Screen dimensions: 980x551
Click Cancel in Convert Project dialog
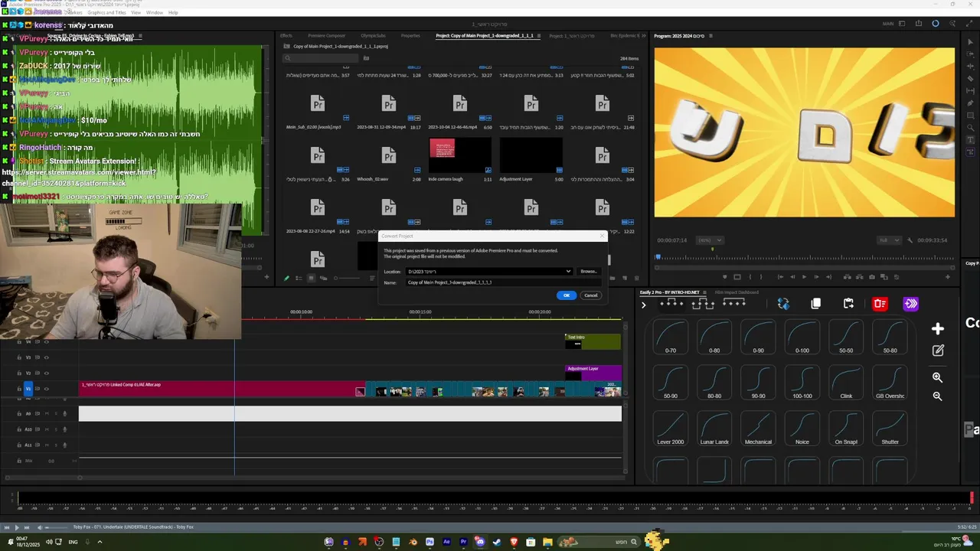point(590,295)
